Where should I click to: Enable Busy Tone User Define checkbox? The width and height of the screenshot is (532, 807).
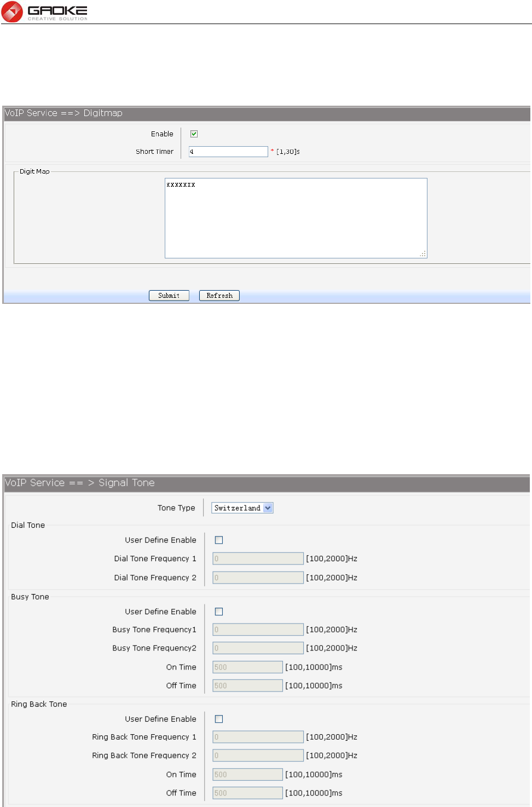pyautogui.click(x=219, y=612)
